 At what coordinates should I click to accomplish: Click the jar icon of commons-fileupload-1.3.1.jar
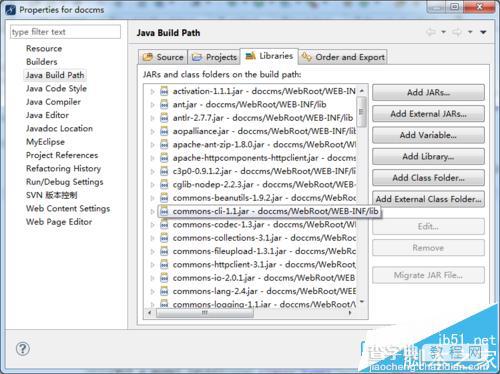pyautogui.click(x=164, y=251)
